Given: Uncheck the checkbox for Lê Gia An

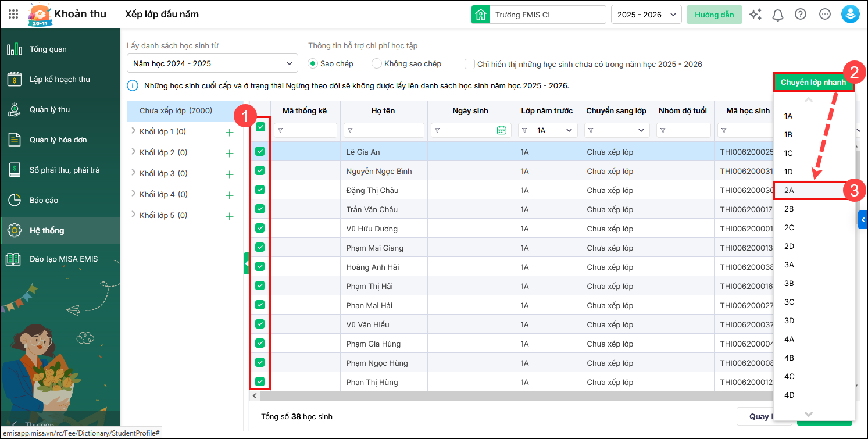Looking at the screenshot, I should [260, 151].
